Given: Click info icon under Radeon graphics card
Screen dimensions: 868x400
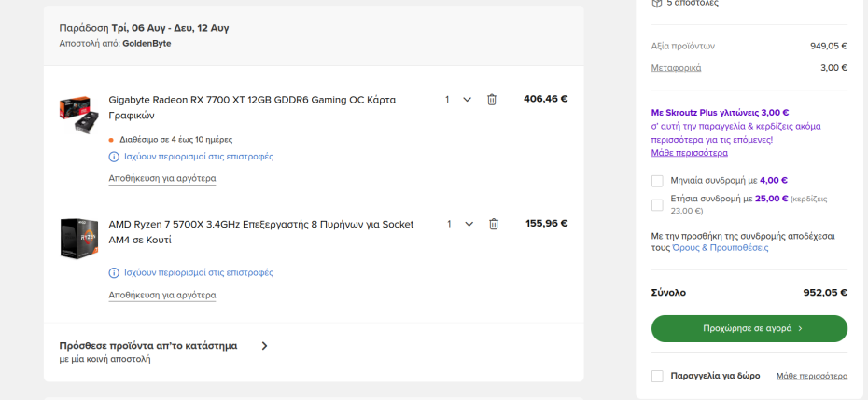Looking at the screenshot, I should [x=114, y=157].
